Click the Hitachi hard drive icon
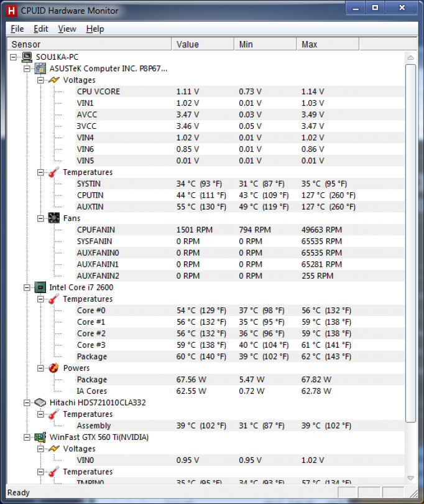The width and height of the screenshot is (424, 504). (41, 403)
